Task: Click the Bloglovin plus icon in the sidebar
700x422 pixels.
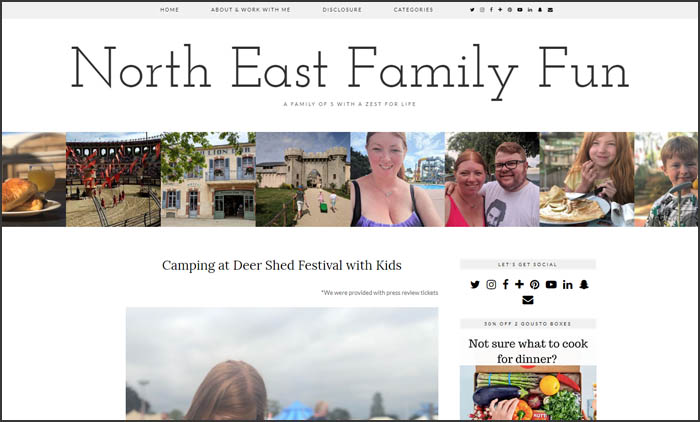Action: pyautogui.click(x=519, y=284)
